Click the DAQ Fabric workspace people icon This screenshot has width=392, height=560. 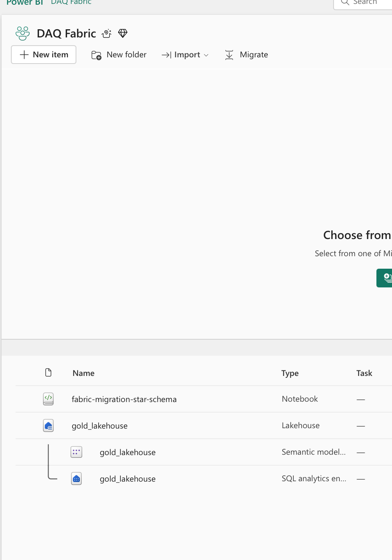pos(23,34)
